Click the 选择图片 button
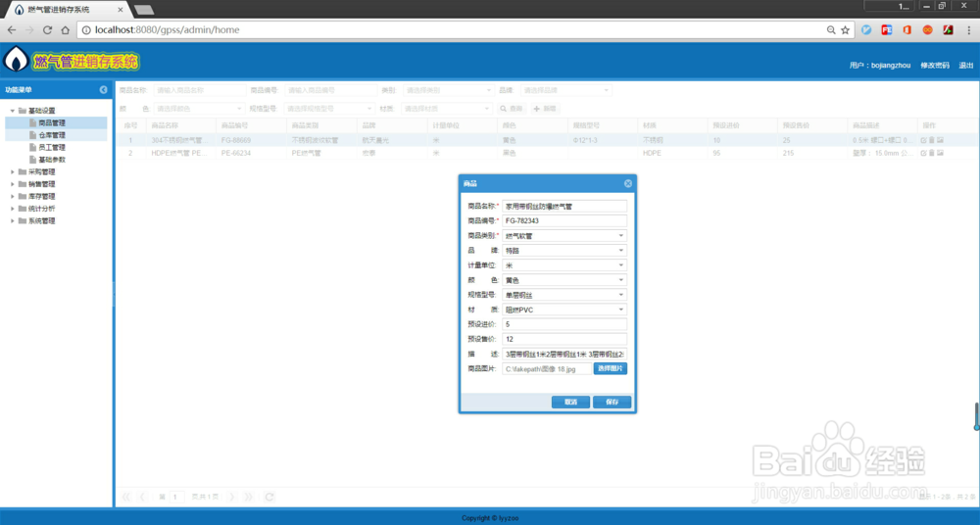The height and width of the screenshot is (525, 980). tap(610, 368)
